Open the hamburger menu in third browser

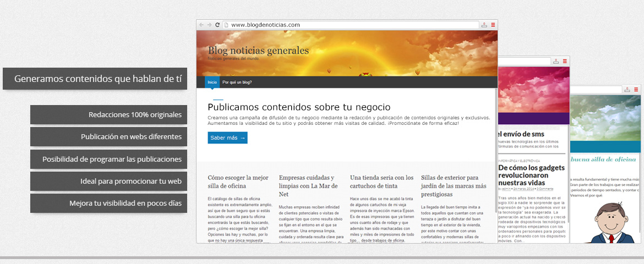[x=636, y=89]
